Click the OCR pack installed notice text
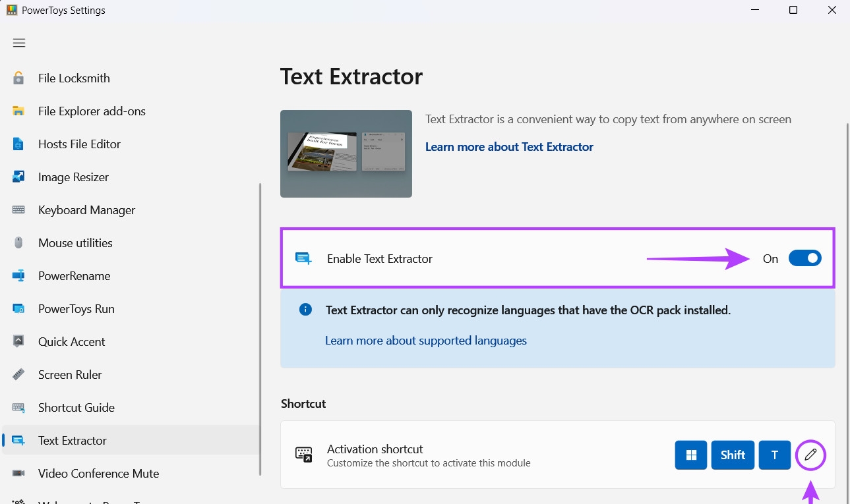This screenshot has height=504, width=850. point(528,310)
